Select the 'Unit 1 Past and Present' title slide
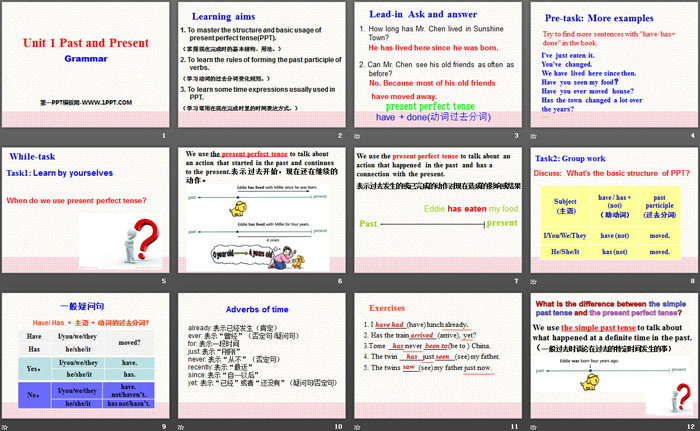700x431 pixels. coord(87,70)
